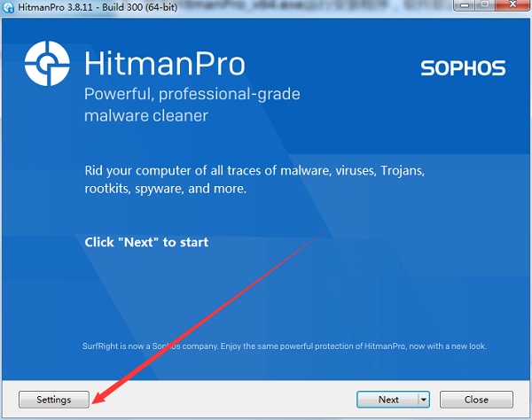Viewport: 532px width, 420px height.
Task: Click the HitmanPro crosshair logo
Action: tap(47, 64)
